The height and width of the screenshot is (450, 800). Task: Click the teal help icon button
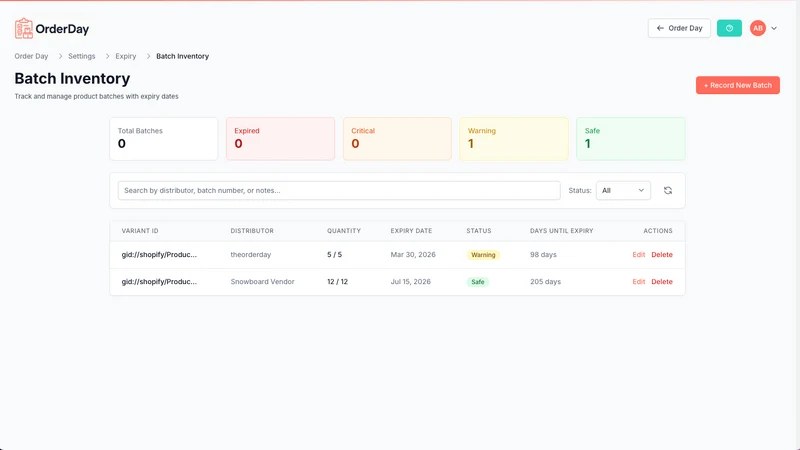pos(729,28)
